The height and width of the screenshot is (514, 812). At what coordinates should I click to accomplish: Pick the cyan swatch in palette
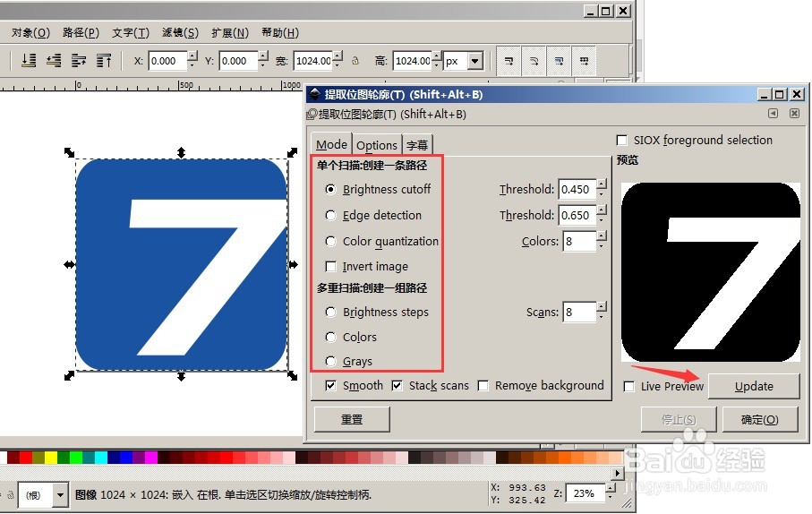pos(101,457)
